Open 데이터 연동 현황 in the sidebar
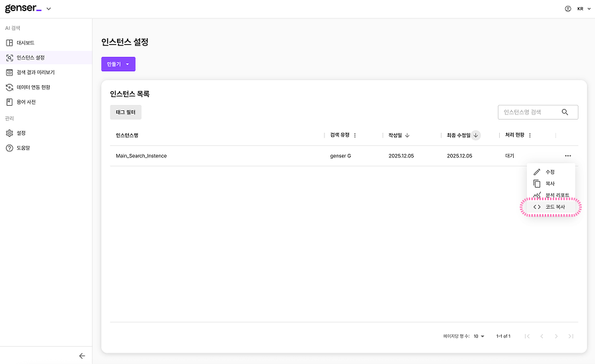Image resolution: width=595 pixels, height=364 pixels. [33, 87]
